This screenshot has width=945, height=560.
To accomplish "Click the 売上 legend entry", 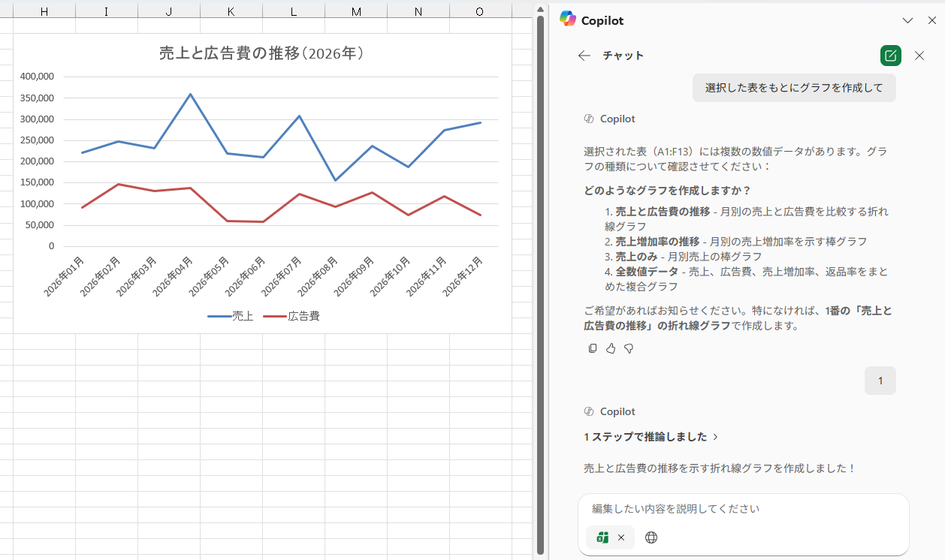I will 231,317.
